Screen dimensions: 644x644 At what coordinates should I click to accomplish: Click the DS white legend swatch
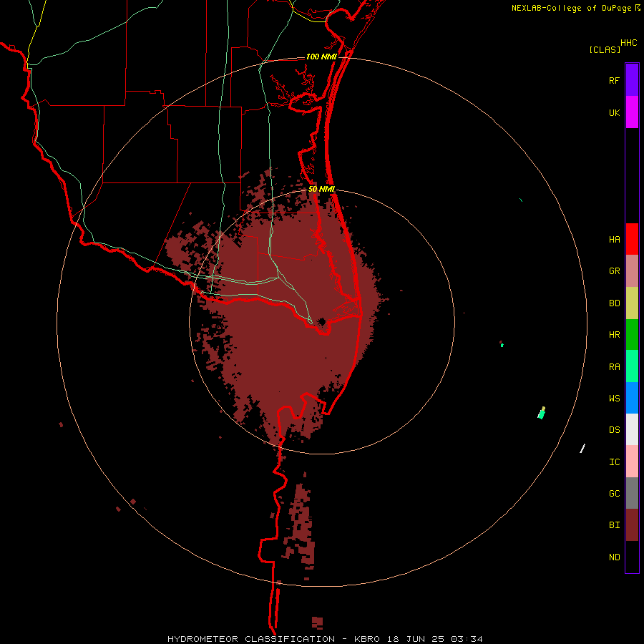tap(632, 429)
